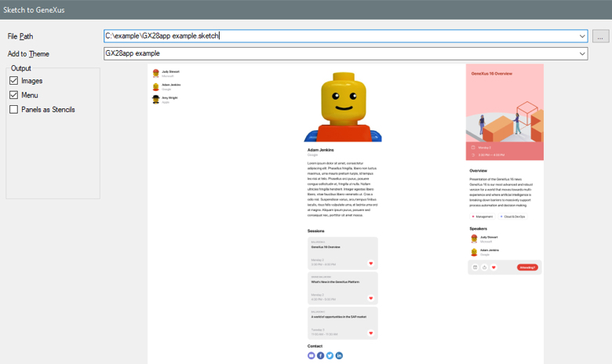612x364 pixels.
Task: Click heart on SAP market session card
Action: 371,333
